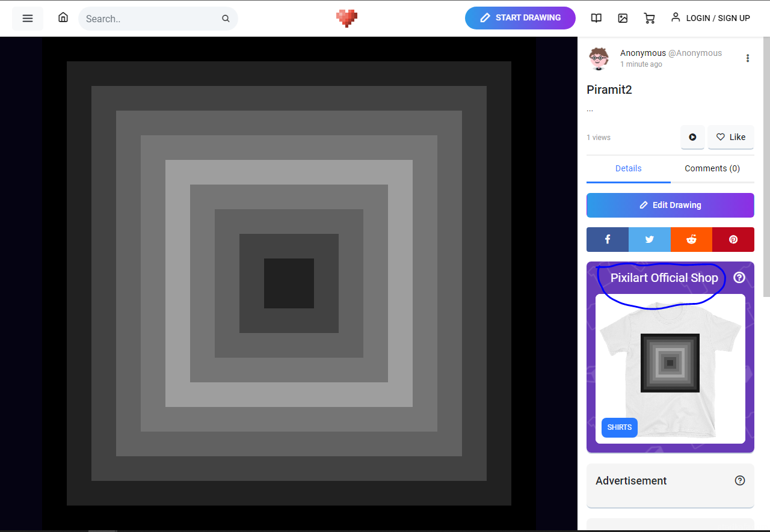
Task: Play the drawing replay button
Action: tap(692, 137)
